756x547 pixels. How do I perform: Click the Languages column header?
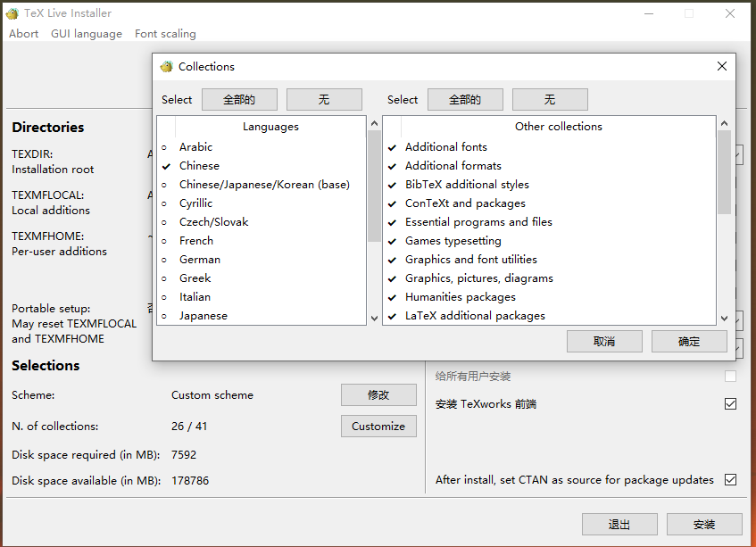click(271, 127)
